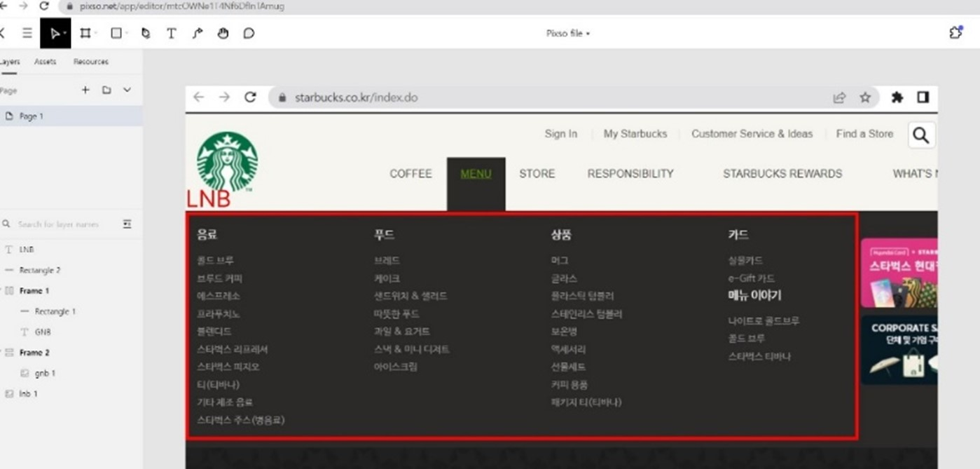This screenshot has height=469, width=980.
Task: Click STARBUCKS REWARDS navigation item
Action: coord(782,174)
